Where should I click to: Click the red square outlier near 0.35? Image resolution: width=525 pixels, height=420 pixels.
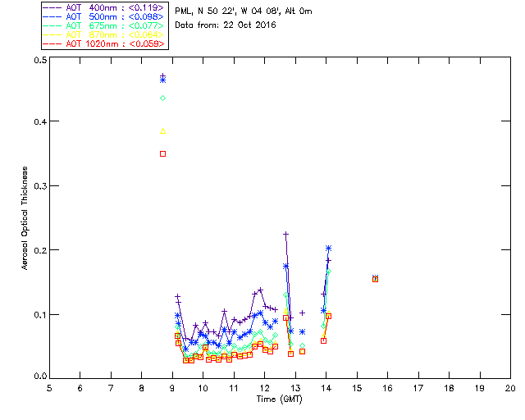pyautogui.click(x=162, y=153)
